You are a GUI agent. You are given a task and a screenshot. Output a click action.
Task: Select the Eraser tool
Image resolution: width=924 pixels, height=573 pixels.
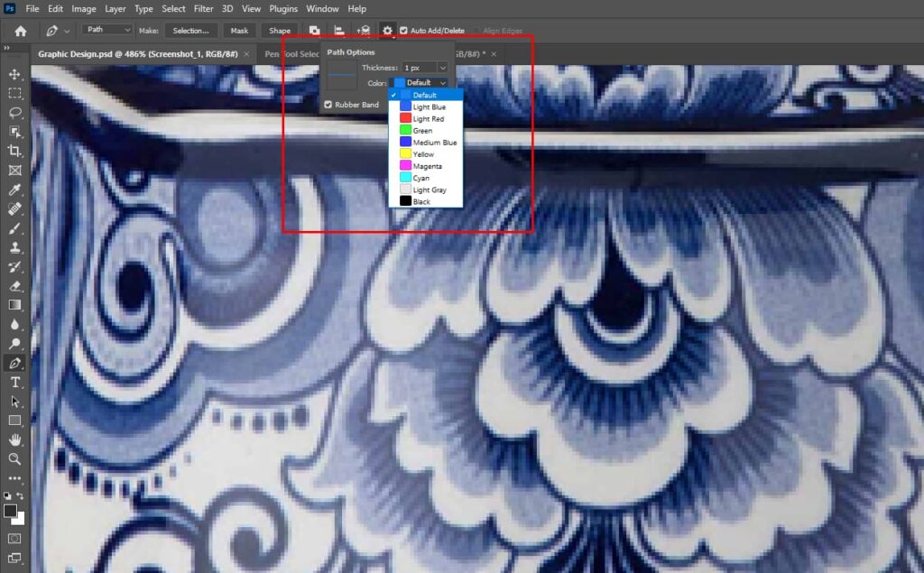click(14, 286)
